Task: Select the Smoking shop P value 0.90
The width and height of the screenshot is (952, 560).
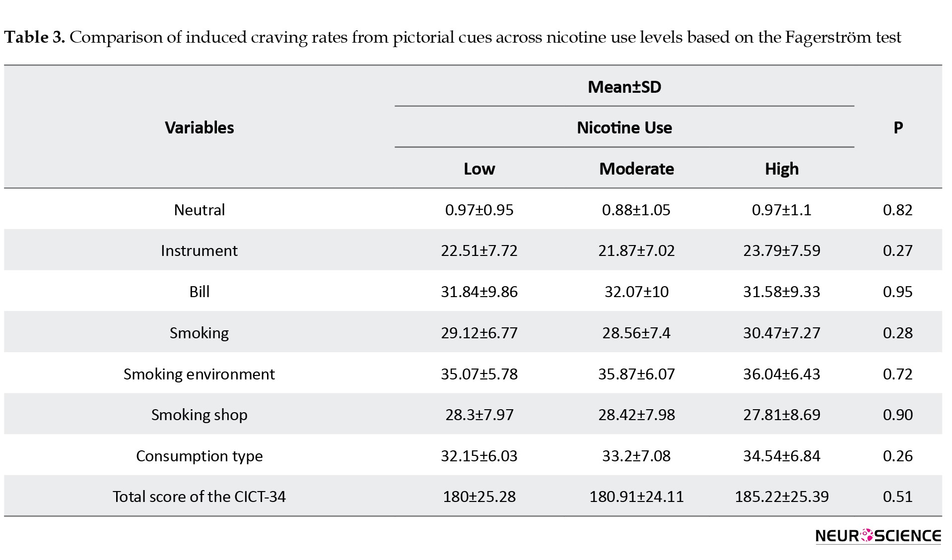Action: [x=898, y=415]
